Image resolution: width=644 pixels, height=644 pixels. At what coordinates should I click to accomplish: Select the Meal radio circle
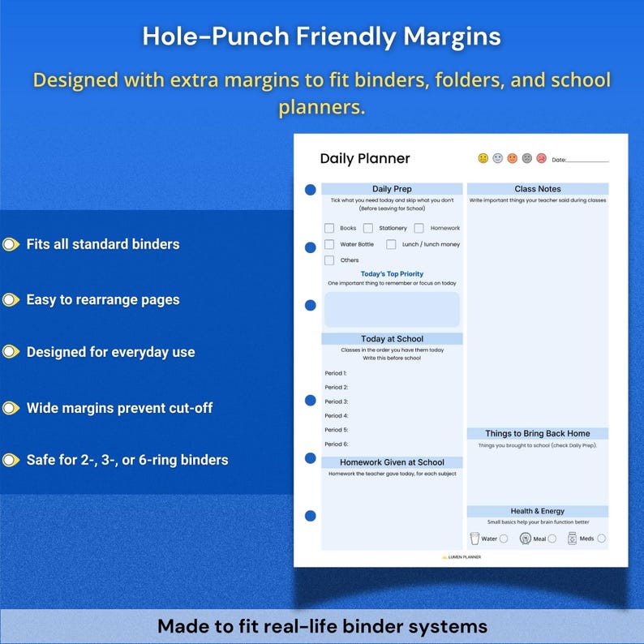(x=552, y=539)
